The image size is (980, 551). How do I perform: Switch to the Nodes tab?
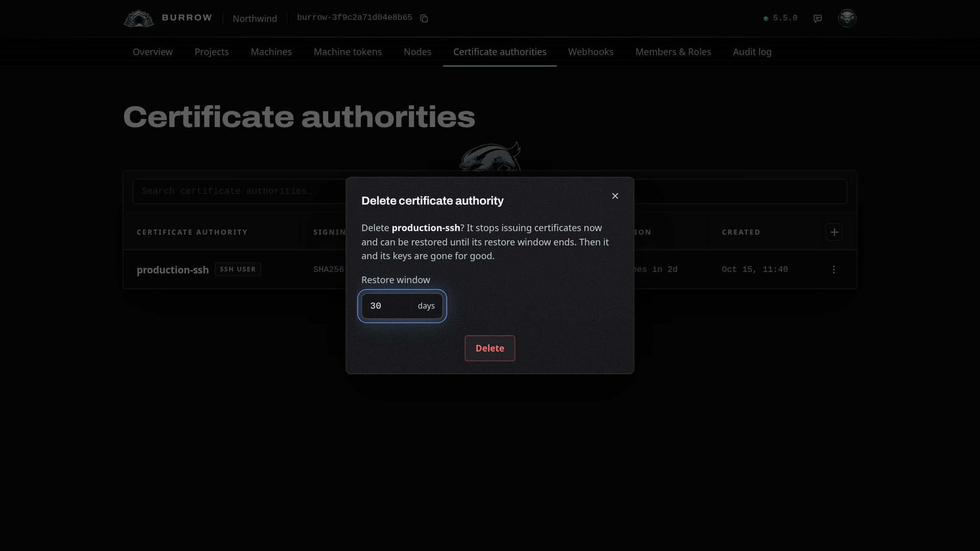point(418,52)
